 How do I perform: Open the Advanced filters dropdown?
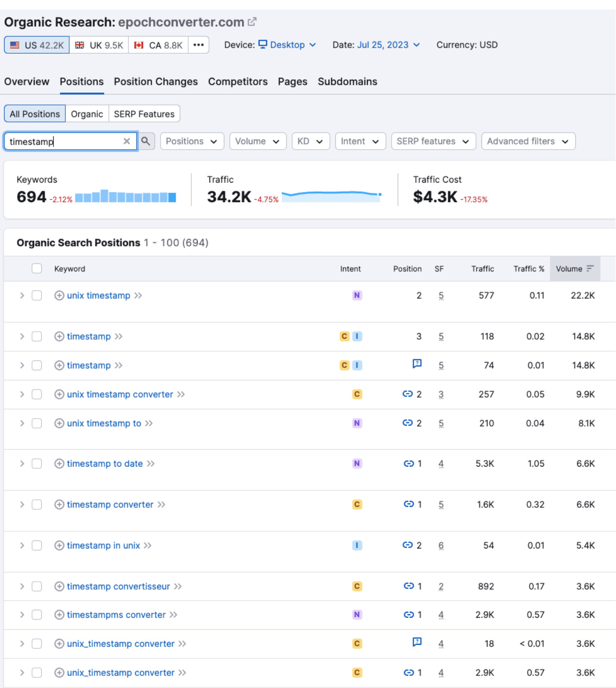coord(528,141)
